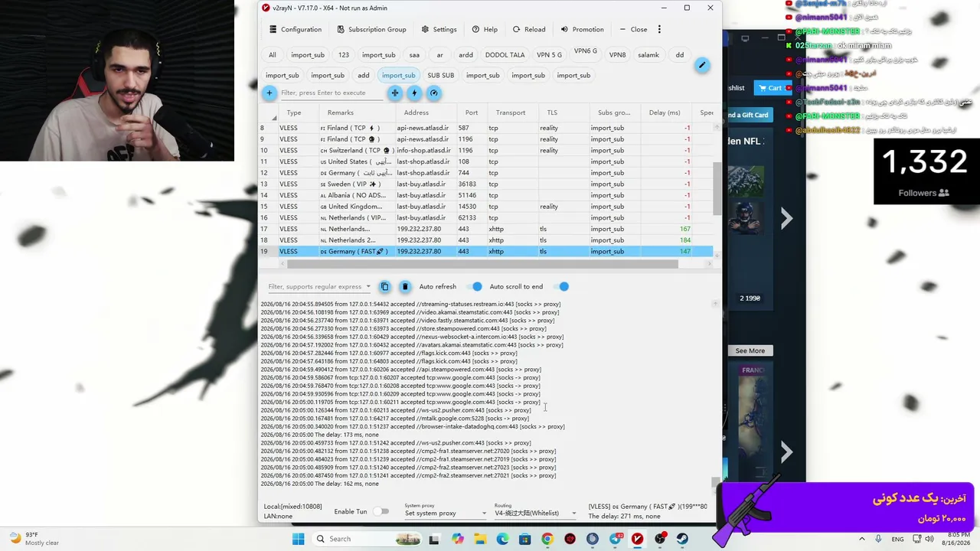Open the System proxy dropdown
Image resolution: width=980 pixels, height=551 pixels.
446,514
